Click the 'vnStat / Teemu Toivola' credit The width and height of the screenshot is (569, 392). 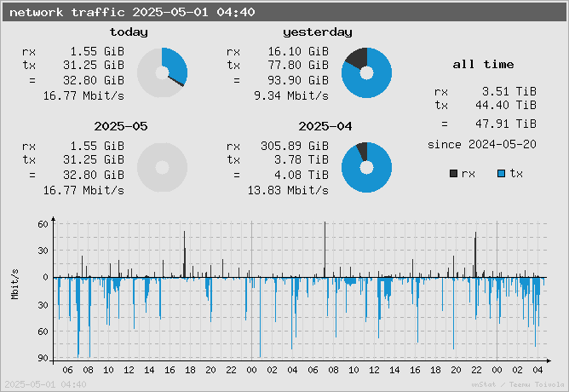click(518, 384)
